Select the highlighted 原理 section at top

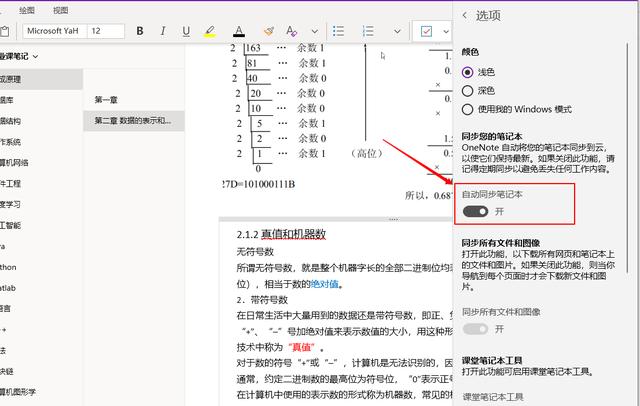click(x=41, y=79)
